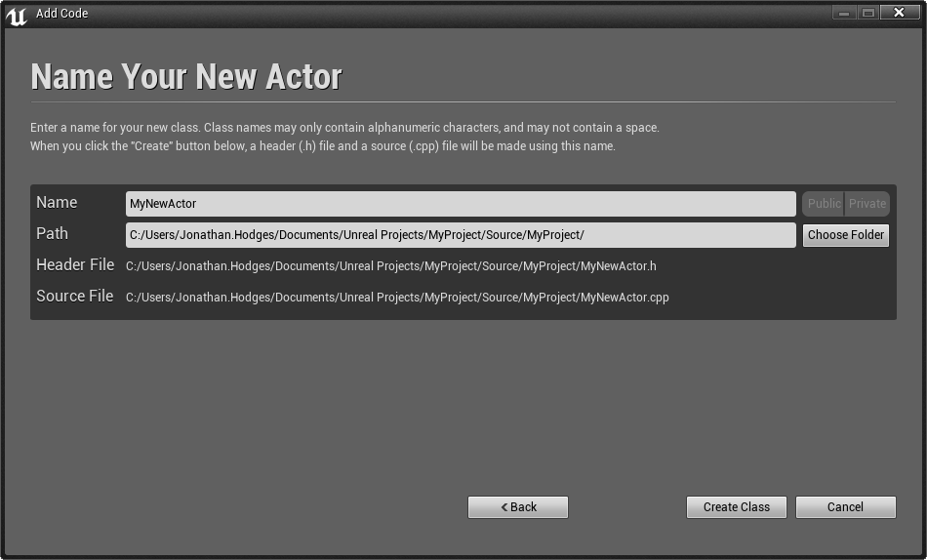Close the Add Code dialog
The width and height of the screenshot is (927, 560).
click(x=900, y=13)
